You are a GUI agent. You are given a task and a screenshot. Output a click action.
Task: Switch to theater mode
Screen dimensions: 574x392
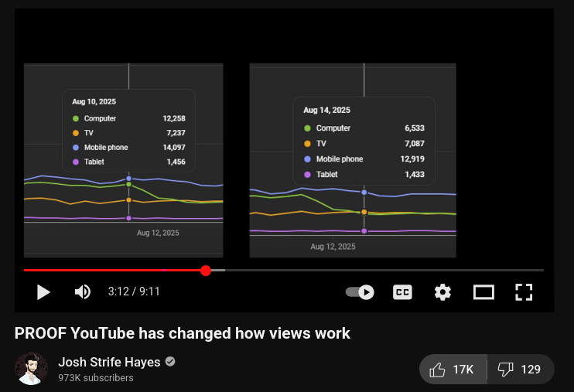[x=483, y=292]
